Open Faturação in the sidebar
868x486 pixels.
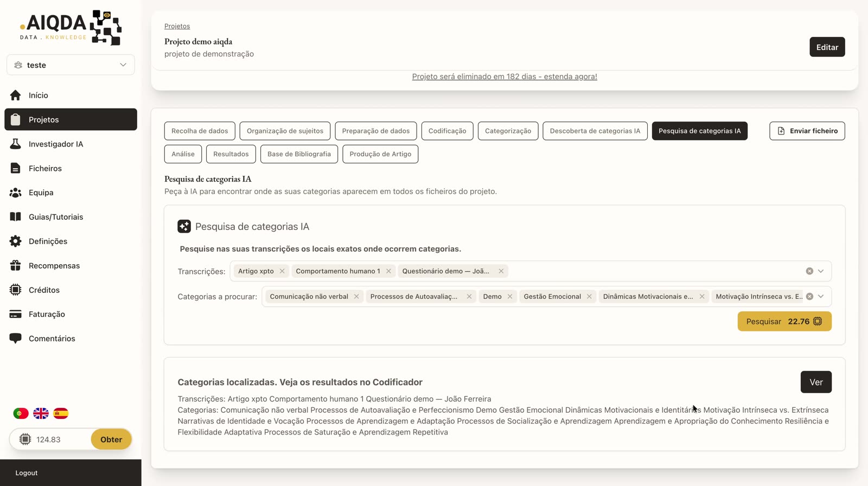tap(71, 314)
